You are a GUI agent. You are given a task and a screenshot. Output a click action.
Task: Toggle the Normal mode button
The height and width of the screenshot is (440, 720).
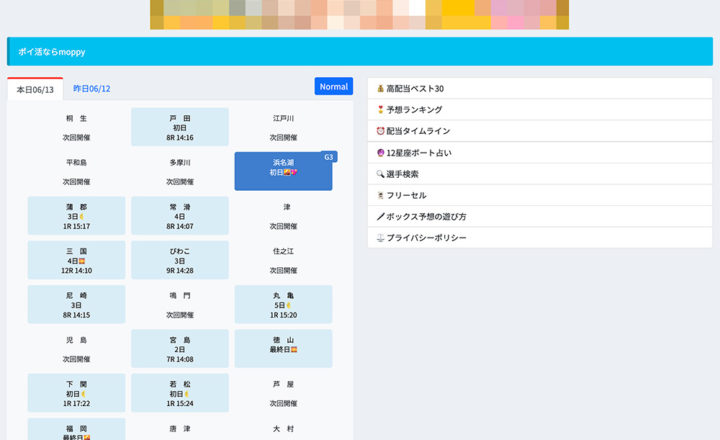(x=333, y=86)
